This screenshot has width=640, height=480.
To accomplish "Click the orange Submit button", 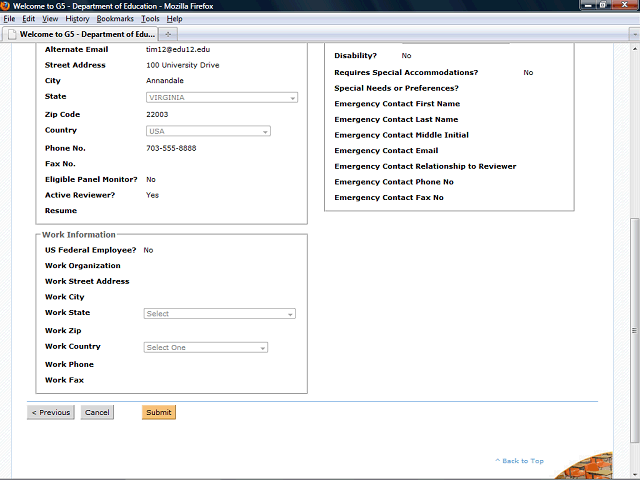I will [x=159, y=412].
